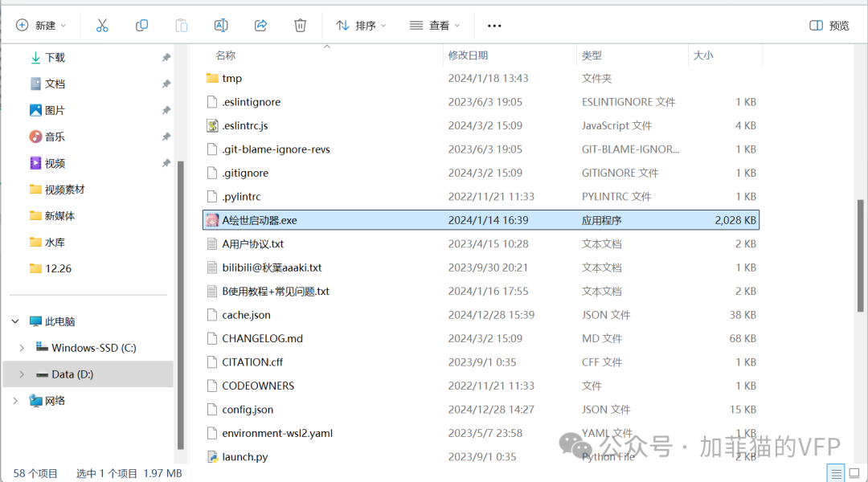This screenshot has height=482, width=868.
Task: Open 12.26 folder in sidebar
Action: pos(58,268)
